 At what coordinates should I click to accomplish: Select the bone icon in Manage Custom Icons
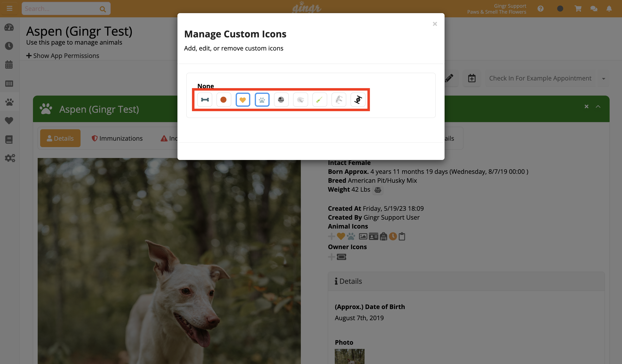click(x=205, y=100)
